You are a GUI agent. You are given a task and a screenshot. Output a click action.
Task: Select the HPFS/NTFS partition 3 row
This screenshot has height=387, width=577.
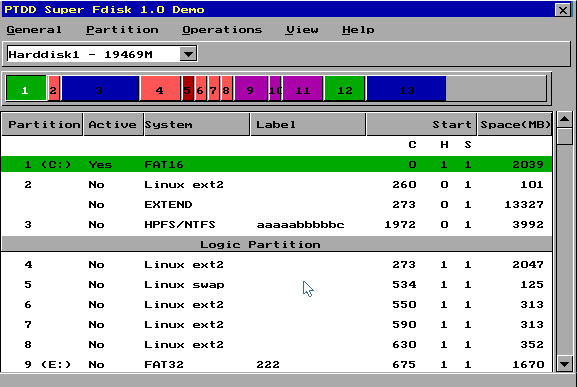[x=276, y=224]
